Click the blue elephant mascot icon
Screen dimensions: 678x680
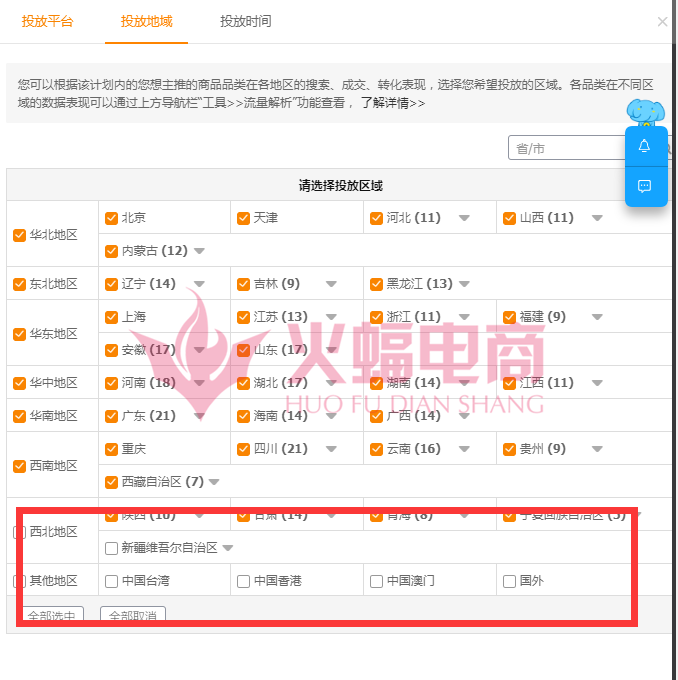point(645,111)
